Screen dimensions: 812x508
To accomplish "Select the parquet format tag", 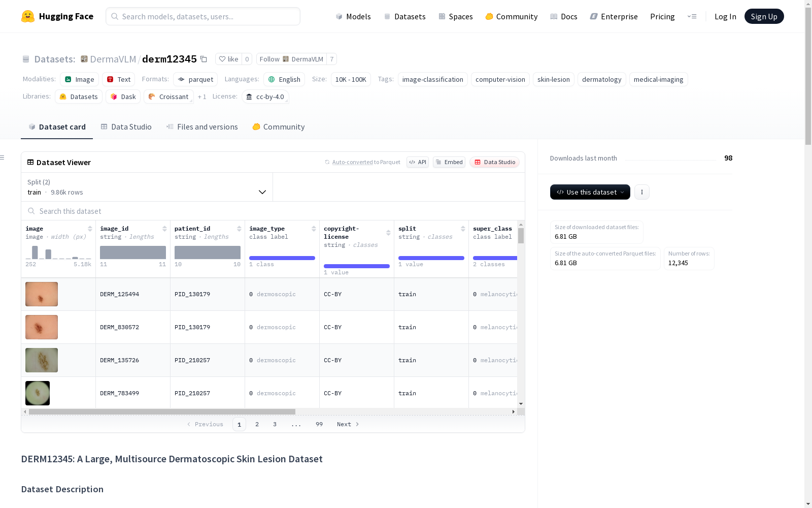I will click(195, 79).
